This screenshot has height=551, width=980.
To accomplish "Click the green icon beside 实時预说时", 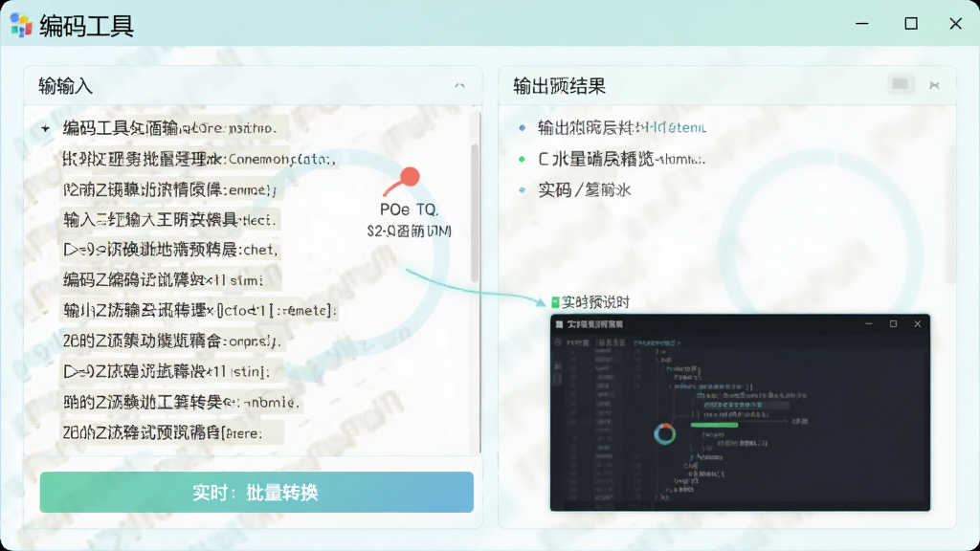I will [x=555, y=303].
